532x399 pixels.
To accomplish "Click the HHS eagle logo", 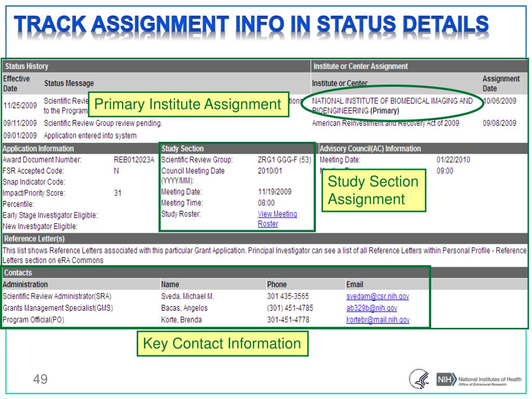I will point(419,379).
